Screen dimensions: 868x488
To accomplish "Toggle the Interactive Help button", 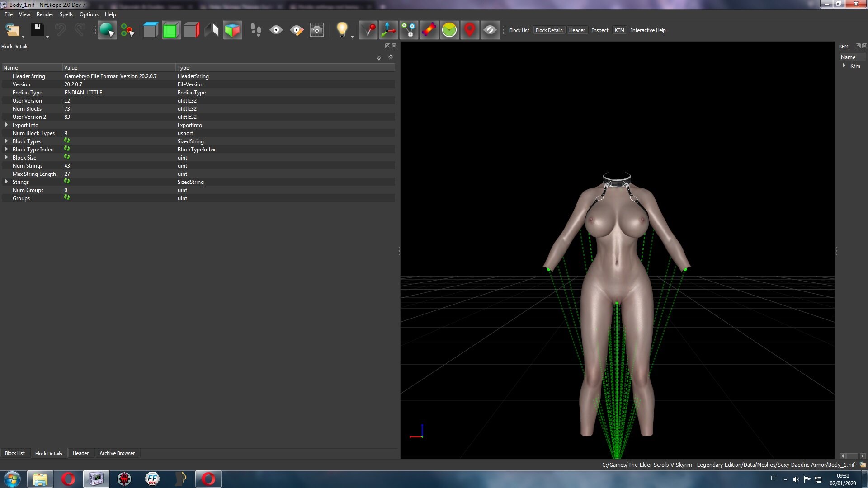I will [648, 30].
